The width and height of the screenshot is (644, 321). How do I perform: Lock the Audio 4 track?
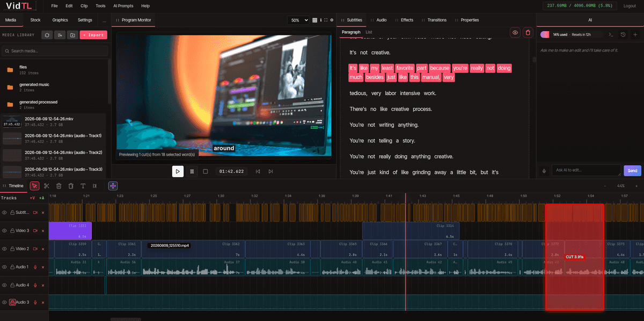pos(12,285)
